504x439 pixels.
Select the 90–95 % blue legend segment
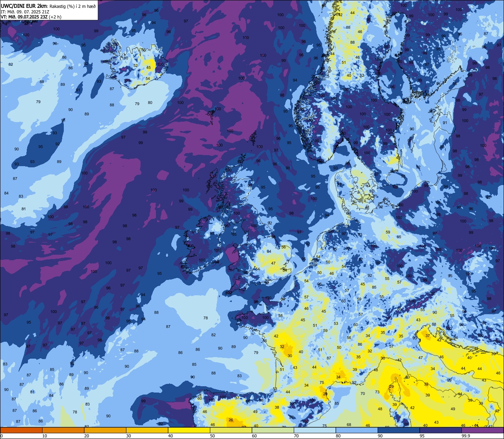[398, 430]
